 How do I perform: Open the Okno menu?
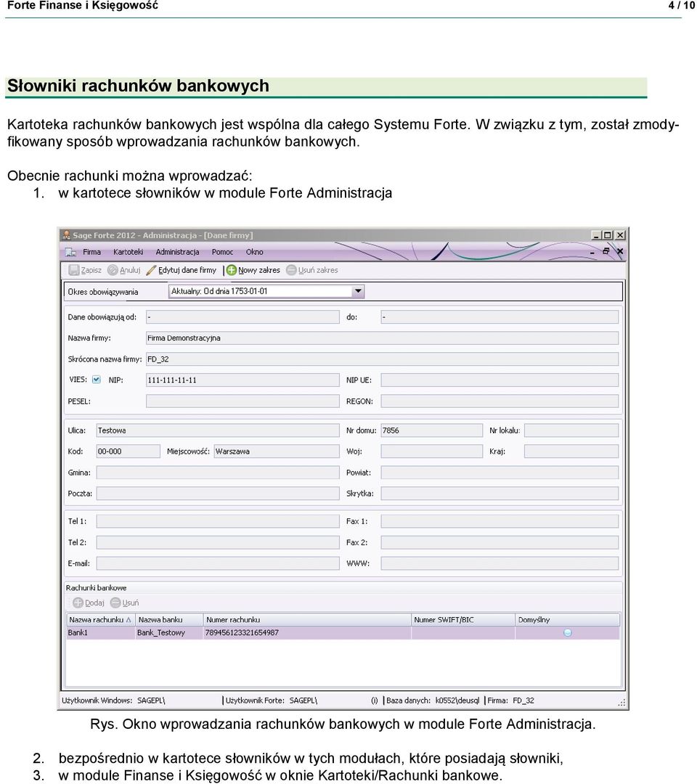point(255,252)
